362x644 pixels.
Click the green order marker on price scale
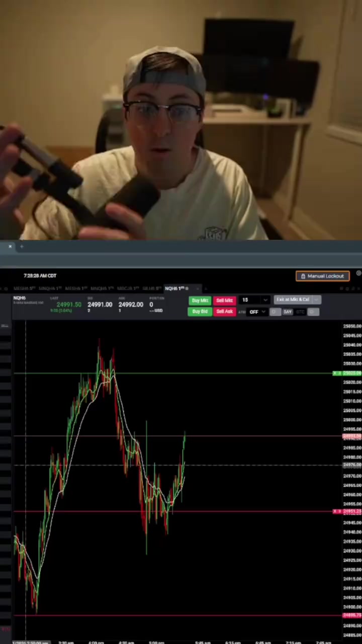coord(347,373)
